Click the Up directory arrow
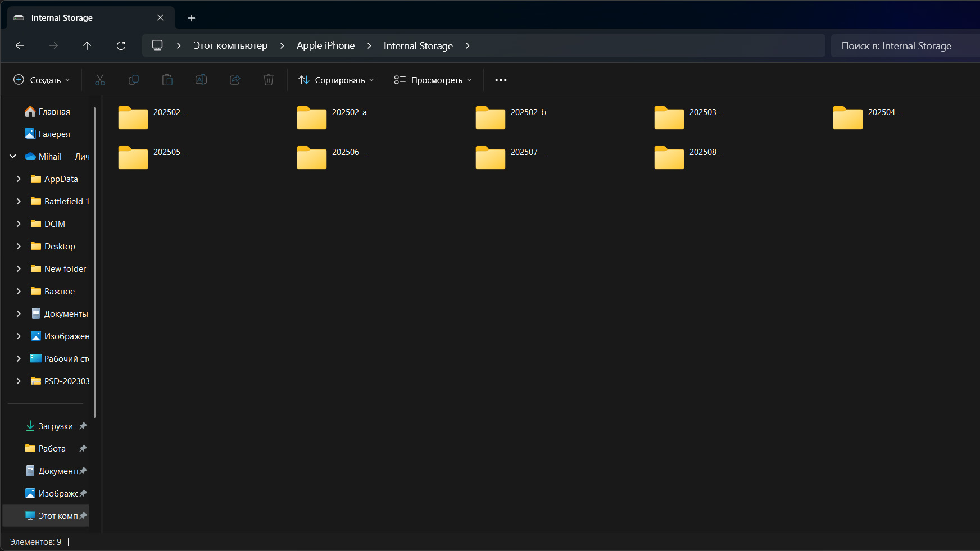The height and width of the screenshot is (551, 980). point(87,45)
